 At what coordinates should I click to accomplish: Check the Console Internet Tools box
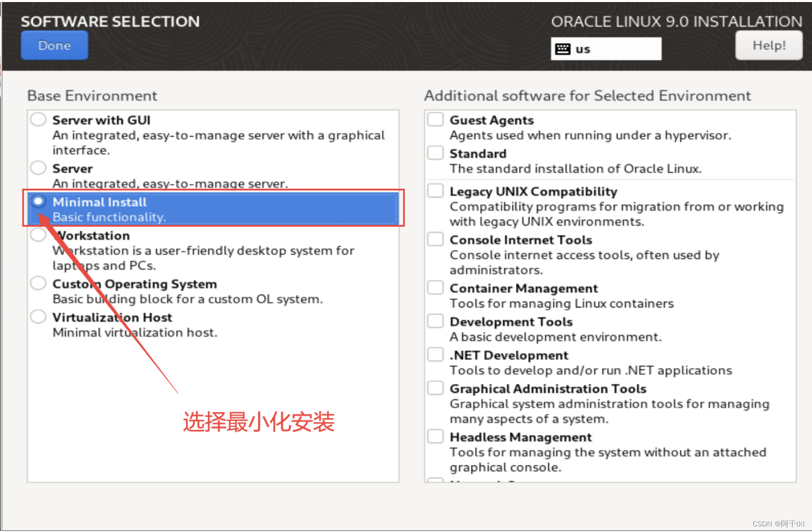coord(435,239)
